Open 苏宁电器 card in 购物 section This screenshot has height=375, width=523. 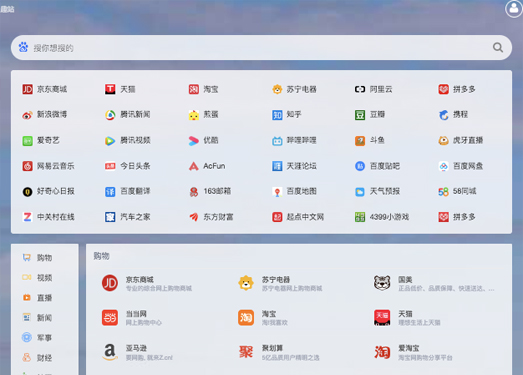[280, 283]
